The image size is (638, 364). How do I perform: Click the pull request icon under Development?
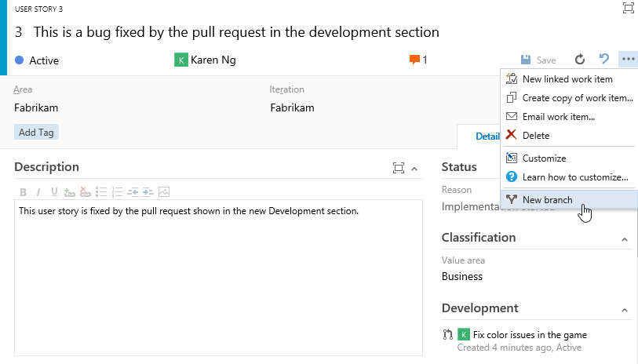[447, 334]
